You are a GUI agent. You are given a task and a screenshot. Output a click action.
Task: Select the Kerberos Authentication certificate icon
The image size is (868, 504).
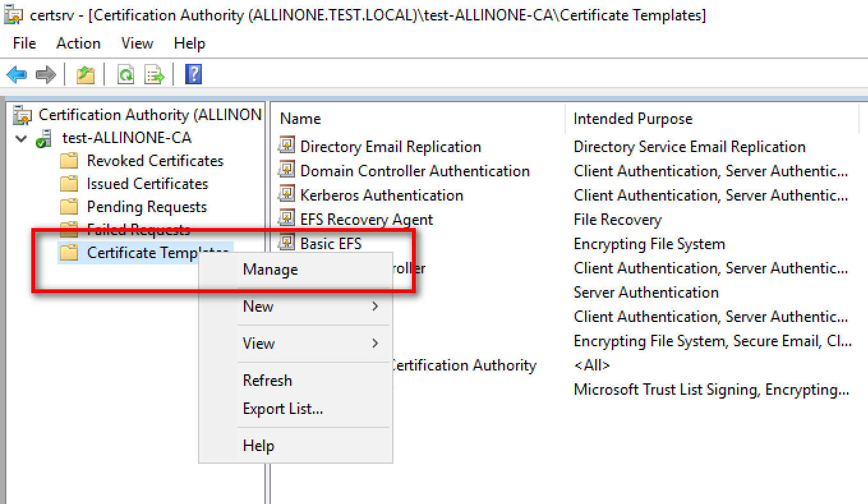(x=286, y=195)
